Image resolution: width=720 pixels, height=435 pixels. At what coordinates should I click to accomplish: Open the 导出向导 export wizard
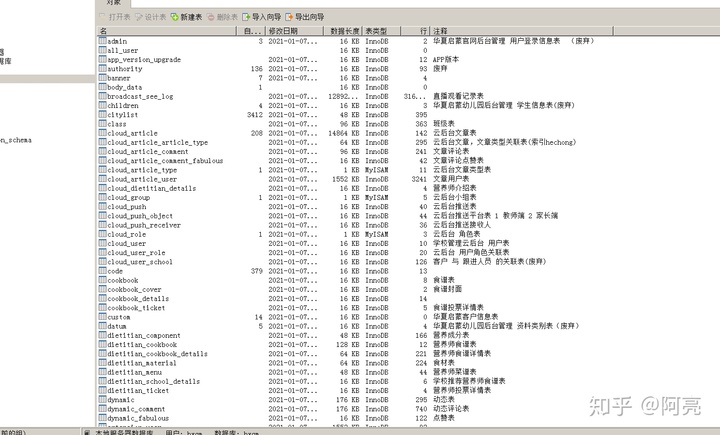tap(304, 17)
